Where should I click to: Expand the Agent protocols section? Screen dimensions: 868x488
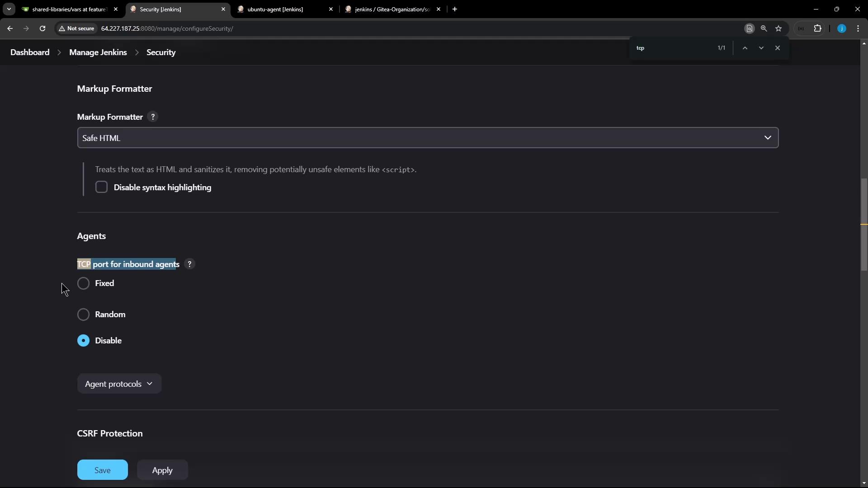coord(119,384)
